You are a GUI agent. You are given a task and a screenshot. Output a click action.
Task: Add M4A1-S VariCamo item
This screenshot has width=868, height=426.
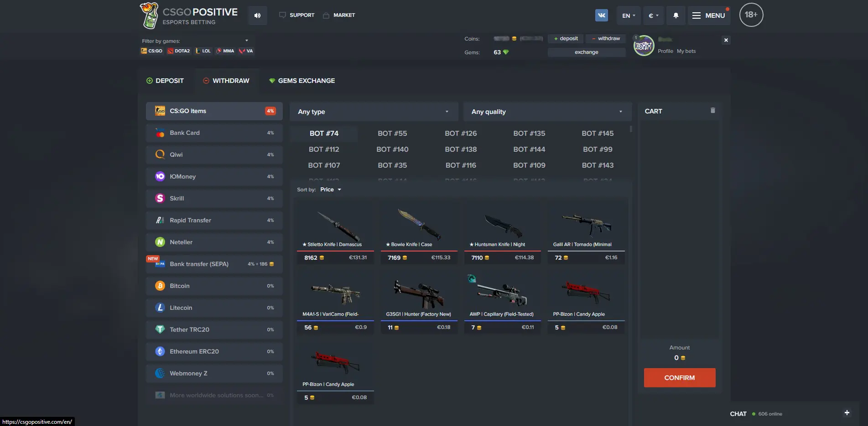click(335, 303)
